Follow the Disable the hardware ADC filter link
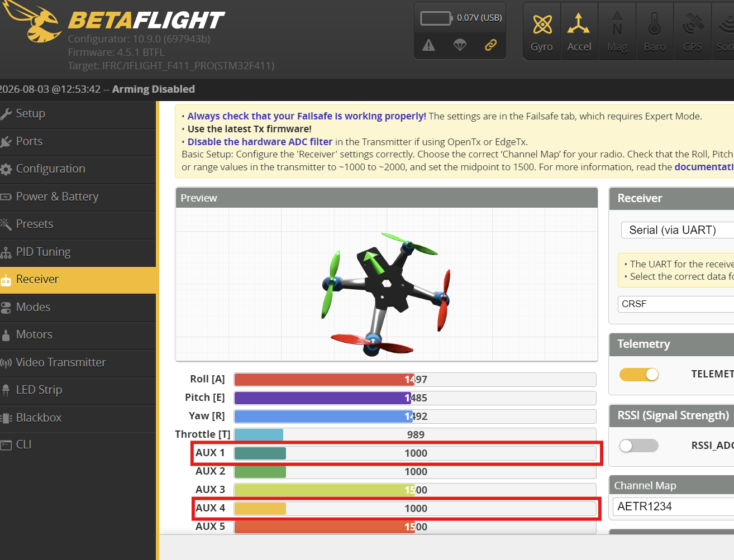 [260, 142]
